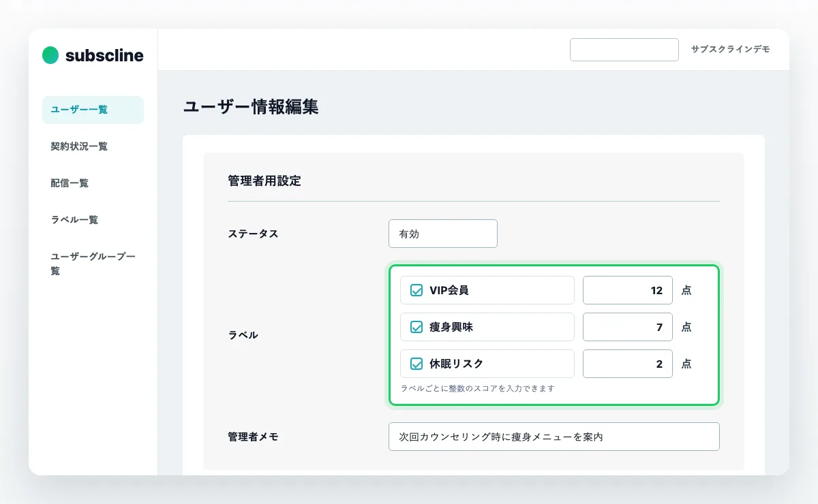Screen dimensions: 818x504
Task: Click the VIP会員 score field showing 12
Action: pyautogui.click(x=628, y=290)
